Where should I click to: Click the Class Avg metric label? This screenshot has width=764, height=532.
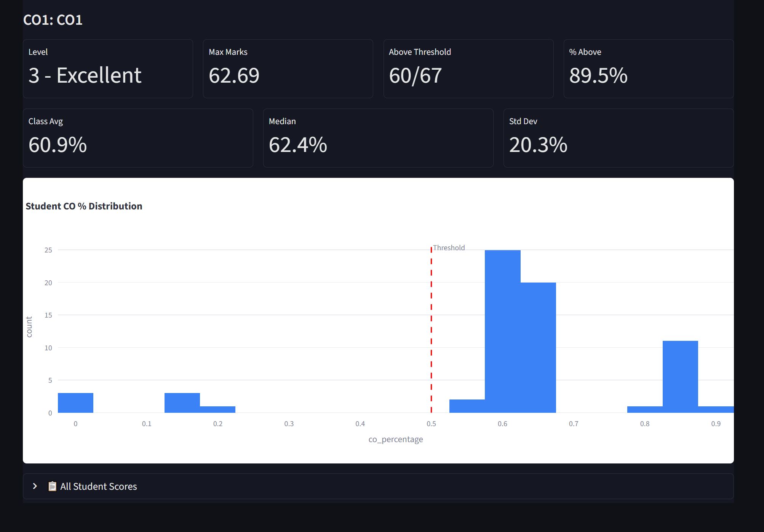click(x=46, y=121)
